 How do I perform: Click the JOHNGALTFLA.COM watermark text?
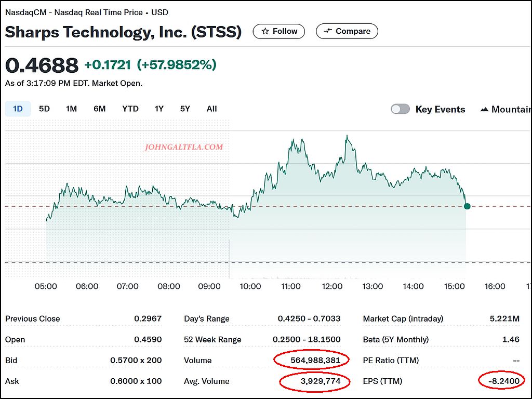pos(184,147)
